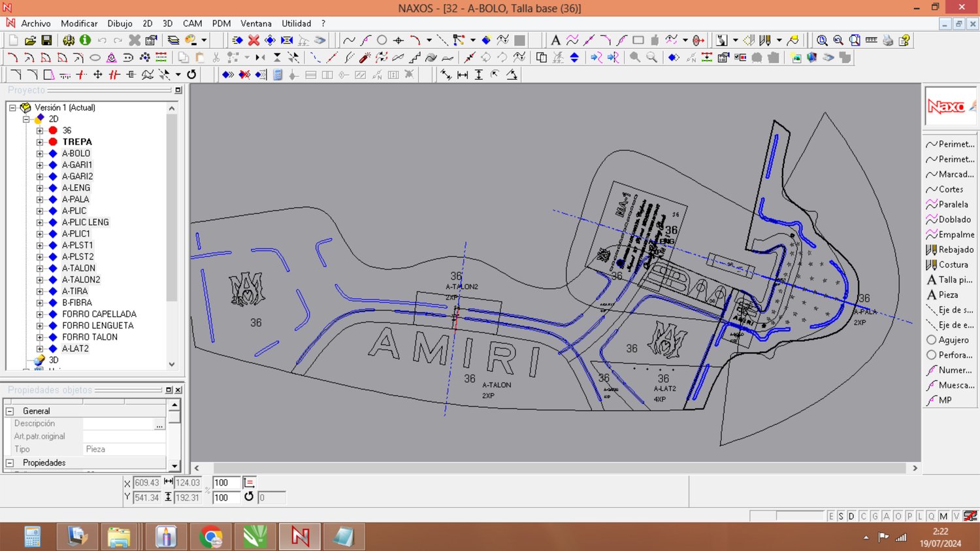Click the horizontal dimension measure icon
This screenshot has height=551, width=980.
pos(463,75)
